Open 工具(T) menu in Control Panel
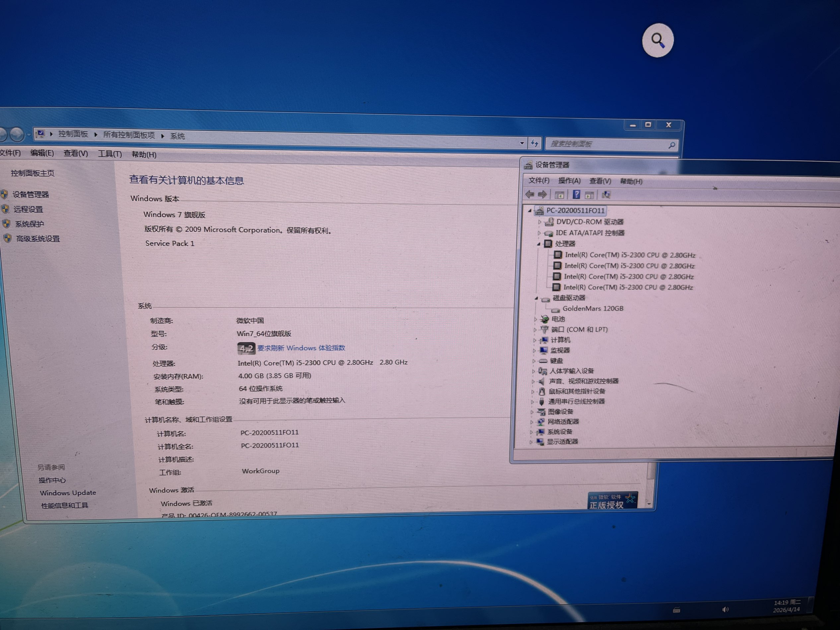This screenshot has height=630, width=840. 110,154
